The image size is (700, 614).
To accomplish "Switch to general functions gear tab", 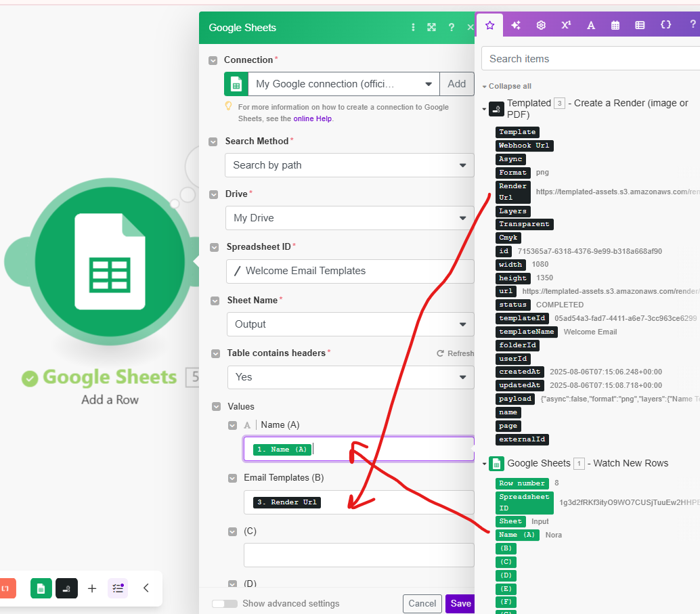I will pos(541,25).
